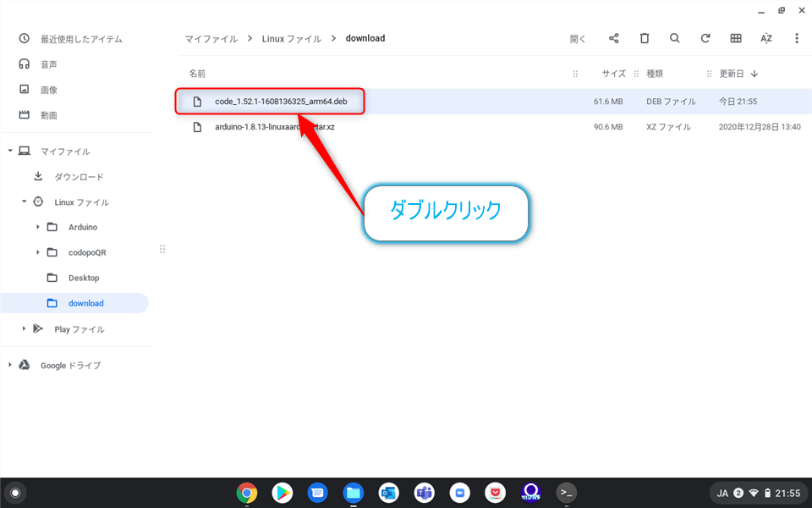Collapse the マイファイル tree node
The height and width of the screenshot is (508, 812).
(x=10, y=151)
